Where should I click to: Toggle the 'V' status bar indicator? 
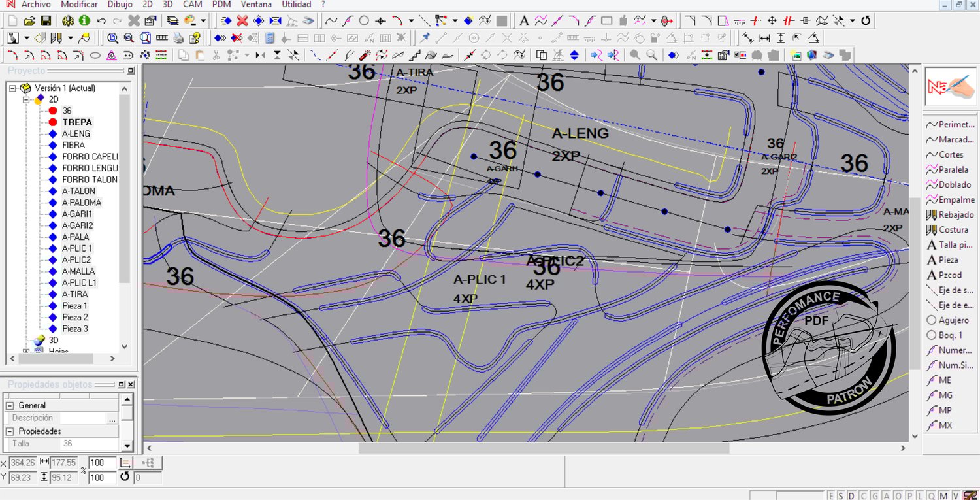[x=955, y=495]
